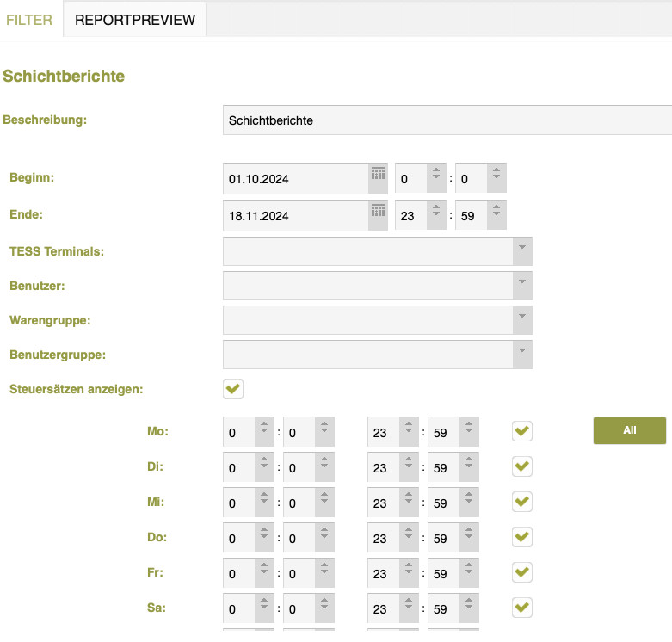Switch to the REPORTPREVIEW tab

pyautogui.click(x=135, y=20)
